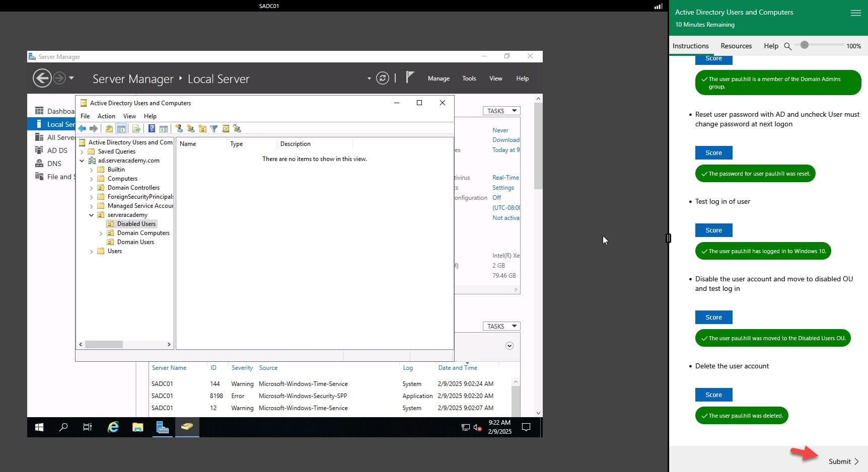
Task: Open the notifications flag in Server Manager
Action: 410,77
